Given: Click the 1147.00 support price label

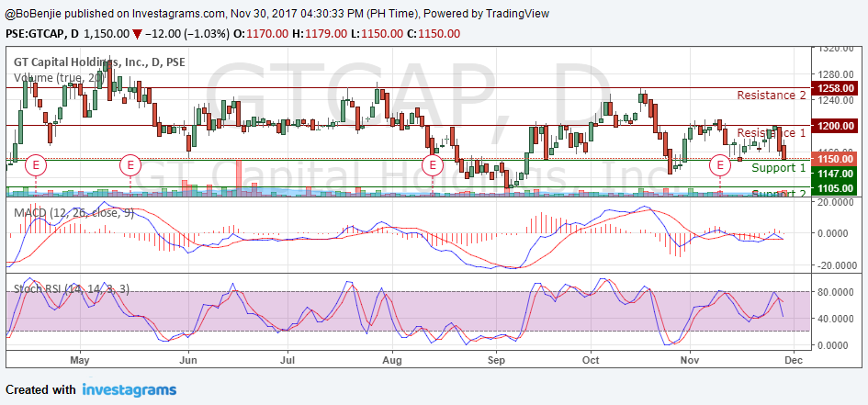Looking at the screenshot, I should pyautogui.click(x=834, y=174).
